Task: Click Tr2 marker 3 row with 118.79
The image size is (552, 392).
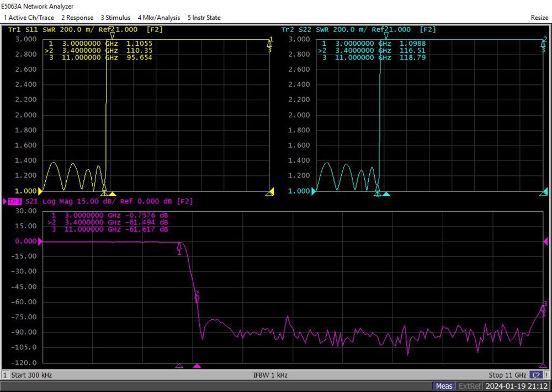Action: coord(374,58)
